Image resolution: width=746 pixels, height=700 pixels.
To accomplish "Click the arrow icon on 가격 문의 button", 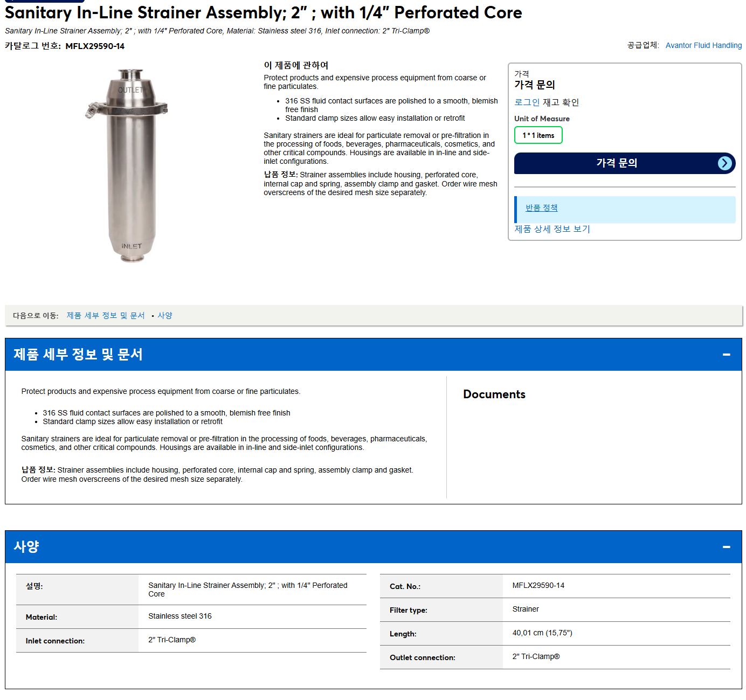I will 725,163.
